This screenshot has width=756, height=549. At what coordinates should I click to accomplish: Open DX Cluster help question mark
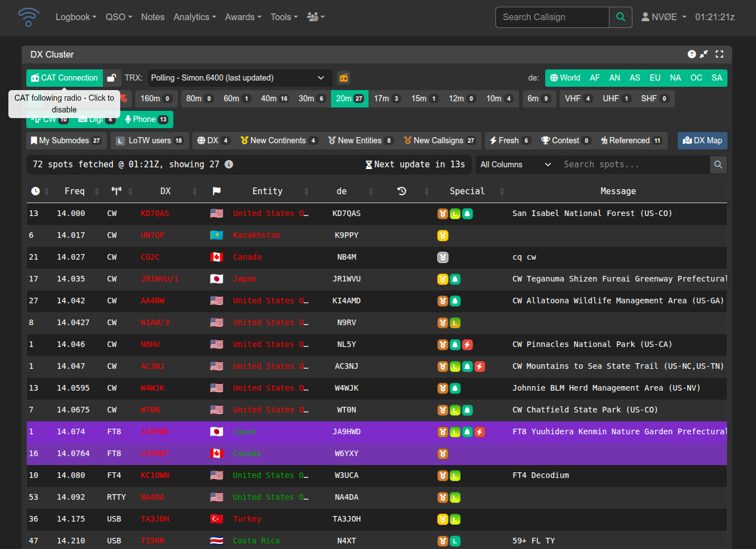(x=692, y=54)
